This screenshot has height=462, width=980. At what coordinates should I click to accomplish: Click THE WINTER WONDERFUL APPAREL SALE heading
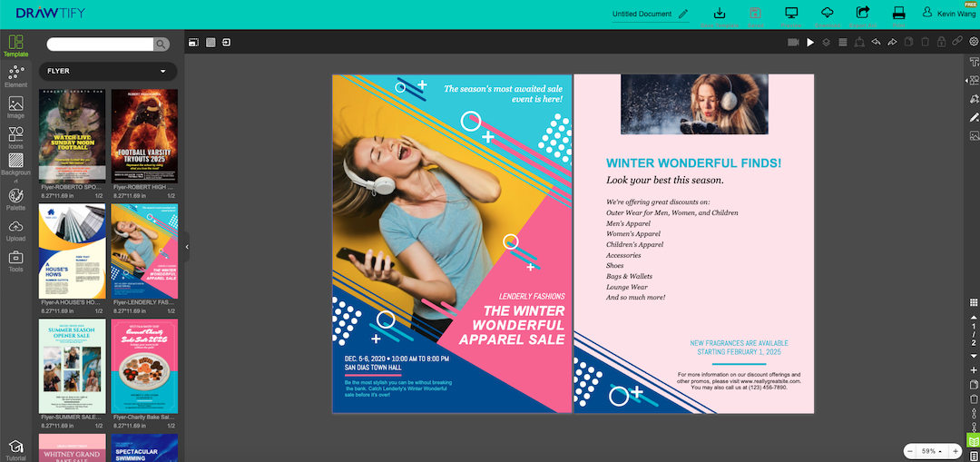[x=512, y=325]
